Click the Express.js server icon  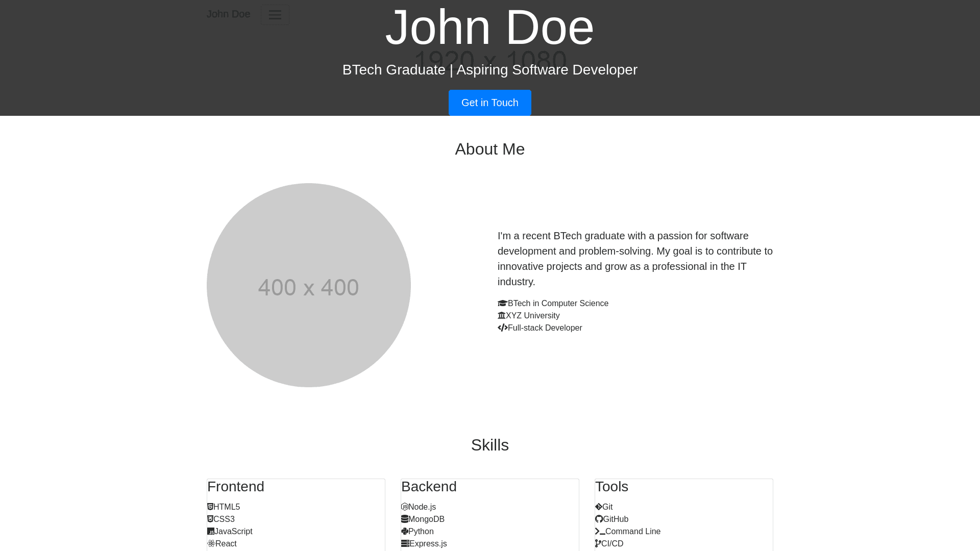[x=405, y=544]
